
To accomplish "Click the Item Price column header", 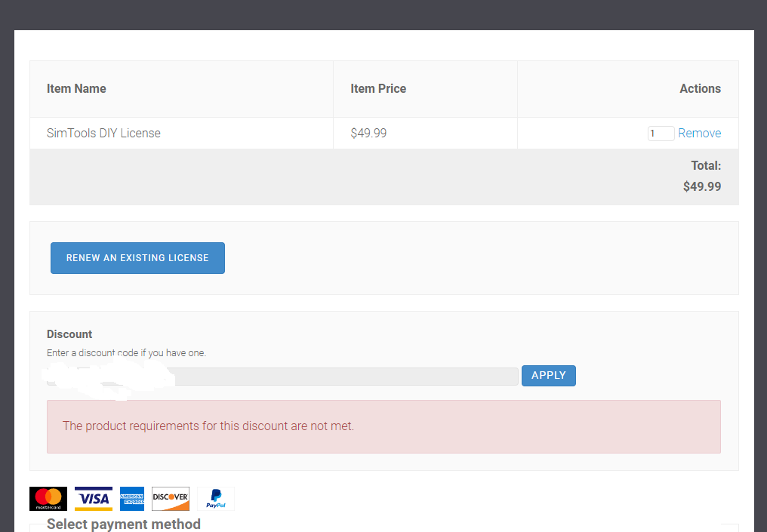I will [378, 88].
